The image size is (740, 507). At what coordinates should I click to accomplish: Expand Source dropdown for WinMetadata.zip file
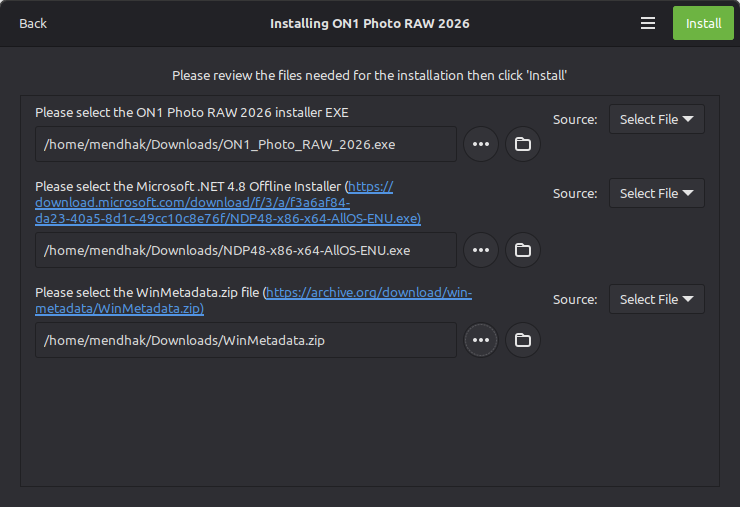pos(656,299)
